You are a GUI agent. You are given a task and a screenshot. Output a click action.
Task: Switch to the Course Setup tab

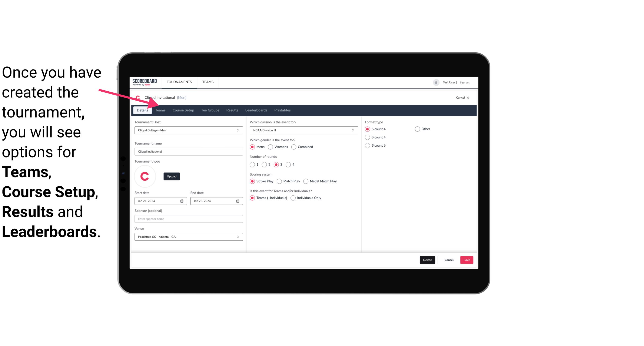183,110
